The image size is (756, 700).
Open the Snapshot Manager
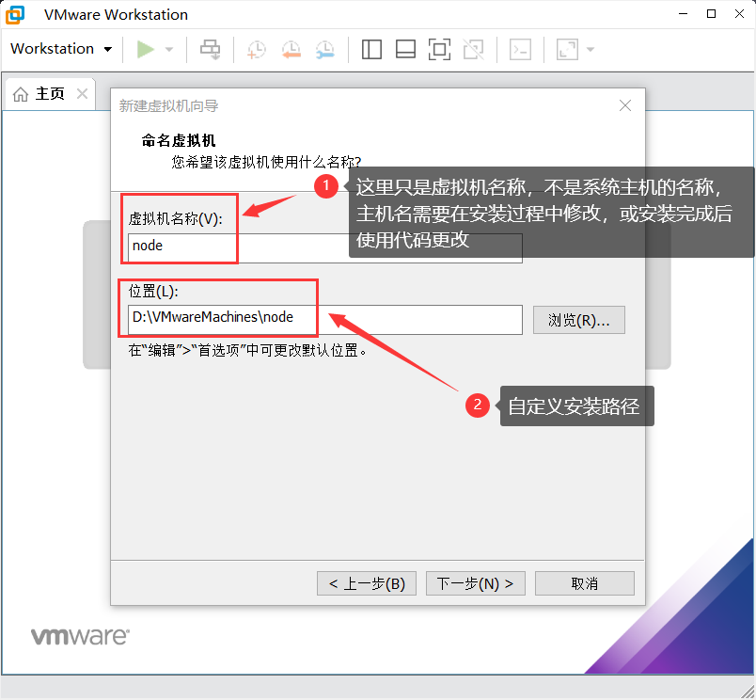point(324,49)
